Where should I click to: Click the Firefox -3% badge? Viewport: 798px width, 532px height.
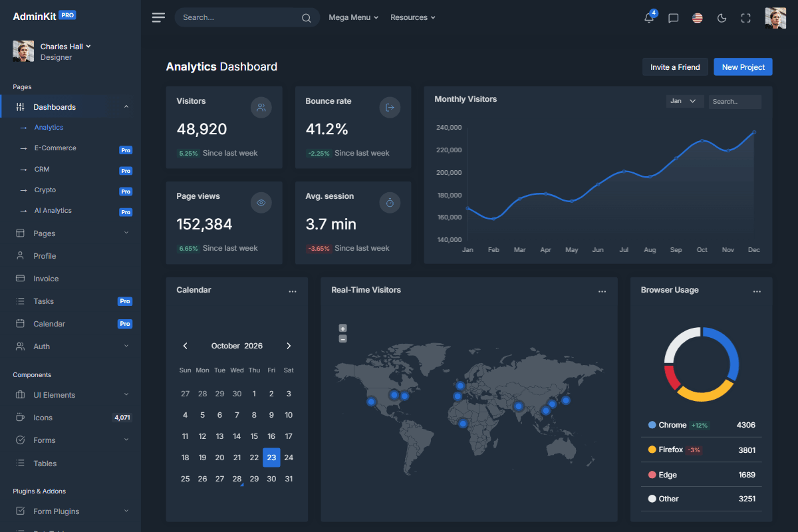694,450
